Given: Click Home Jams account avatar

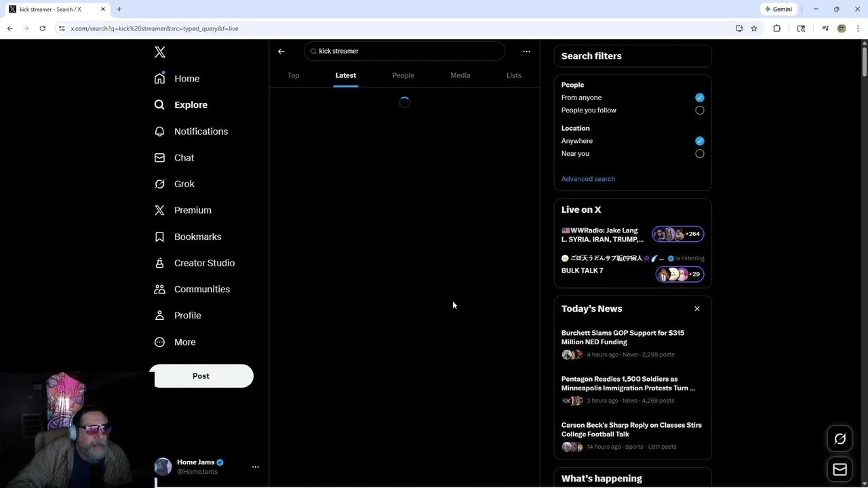Looking at the screenshot, I should tap(163, 467).
